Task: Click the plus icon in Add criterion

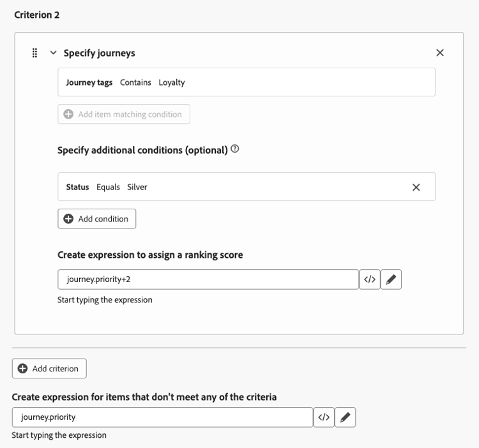Action: (x=23, y=368)
